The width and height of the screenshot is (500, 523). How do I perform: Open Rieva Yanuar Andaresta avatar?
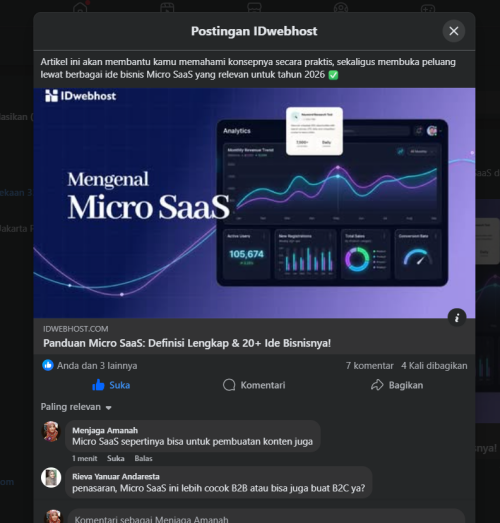coord(51,477)
